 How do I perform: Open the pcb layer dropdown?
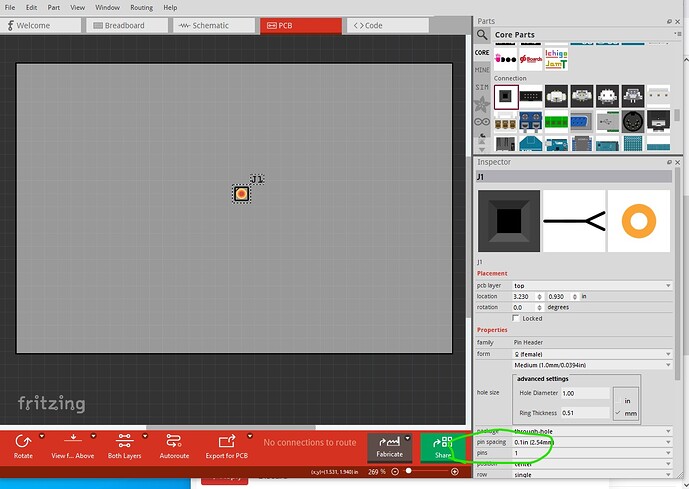[x=591, y=285]
